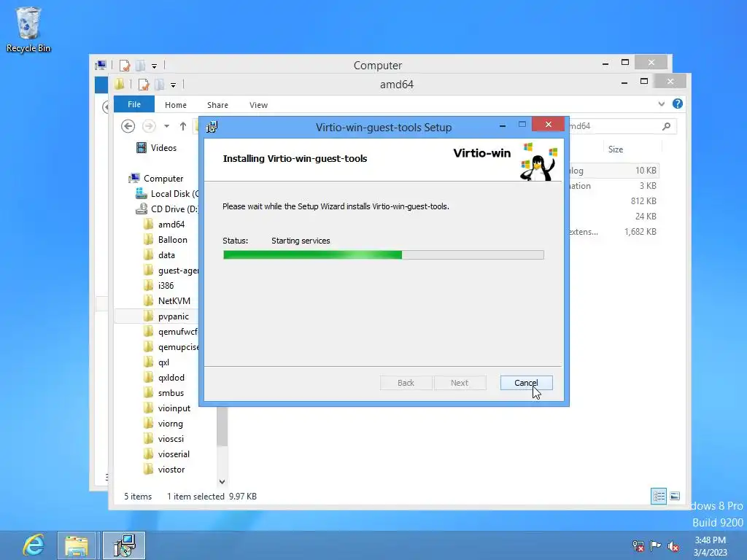The width and height of the screenshot is (747, 560).
Task: Click Computer window title bar icon
Action: pyautogui.click(x=101, y=65)
